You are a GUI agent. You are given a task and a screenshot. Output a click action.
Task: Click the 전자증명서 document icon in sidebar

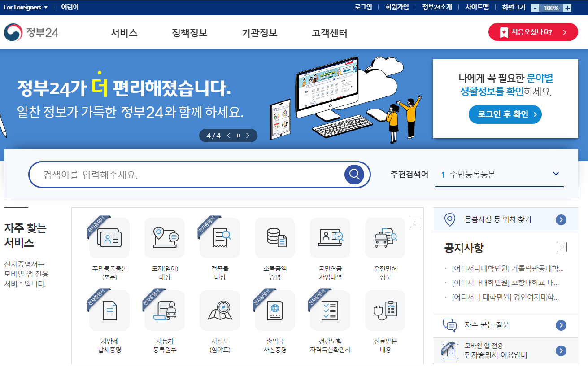450,351
